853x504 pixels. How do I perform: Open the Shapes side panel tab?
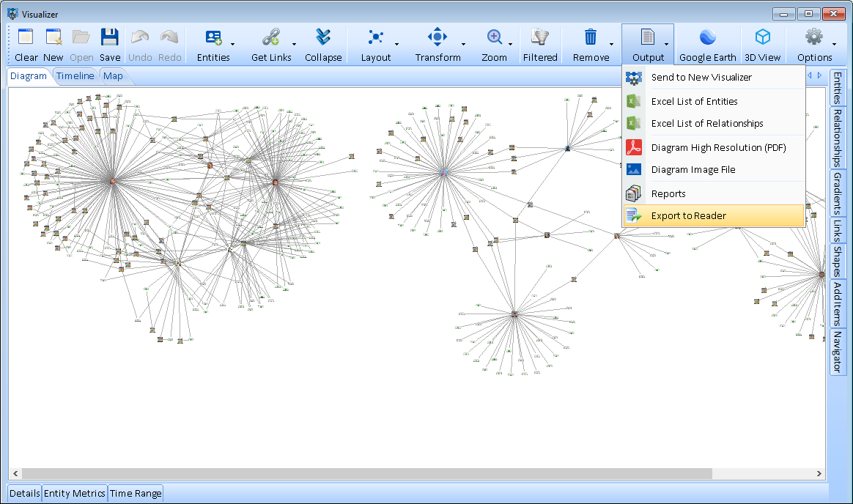(837, 262)
